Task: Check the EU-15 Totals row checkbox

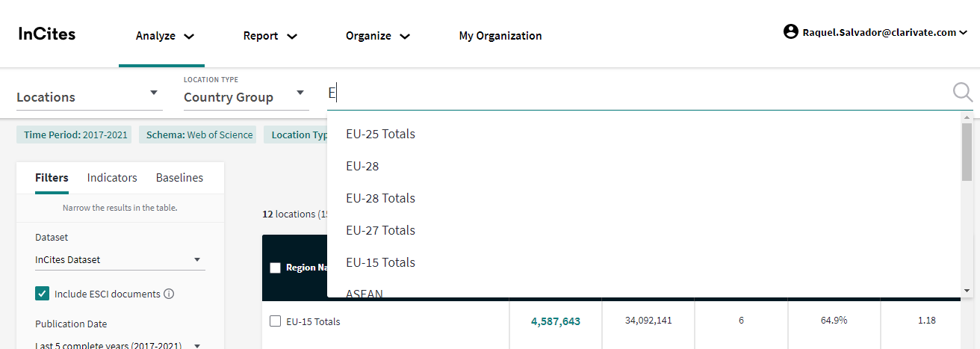Action: [275, 321]
